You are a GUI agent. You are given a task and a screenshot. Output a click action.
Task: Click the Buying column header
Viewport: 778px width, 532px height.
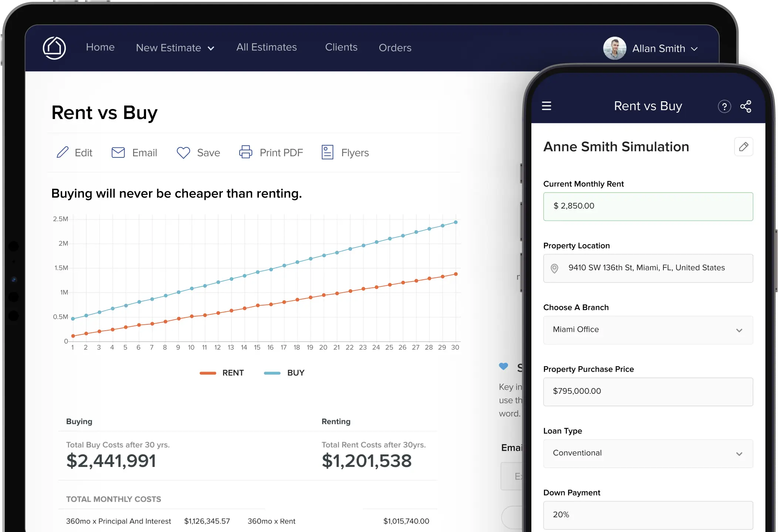coord(79,422)
